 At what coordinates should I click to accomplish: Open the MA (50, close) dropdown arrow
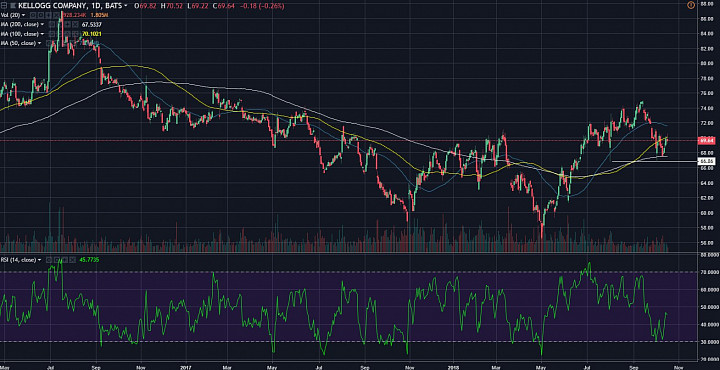[39, 43]
